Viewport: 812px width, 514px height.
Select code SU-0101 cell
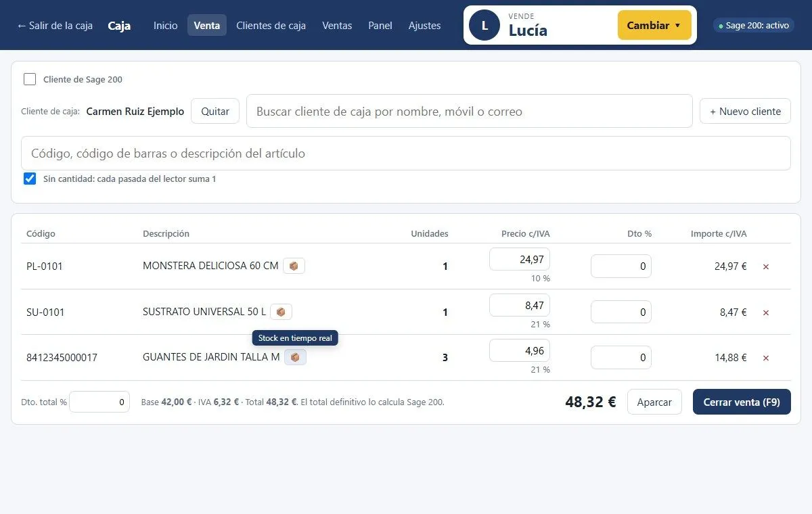(45, 312)
